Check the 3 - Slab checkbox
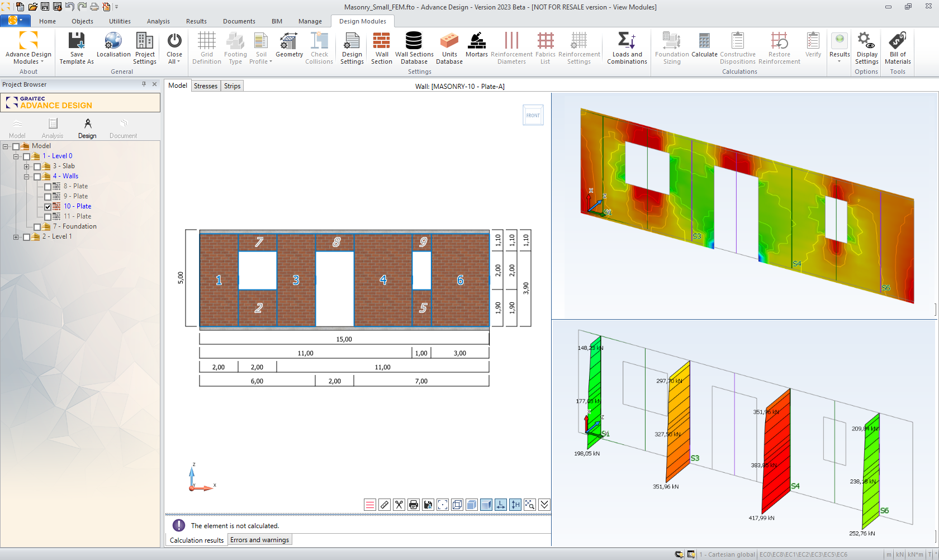 [37, 167]
